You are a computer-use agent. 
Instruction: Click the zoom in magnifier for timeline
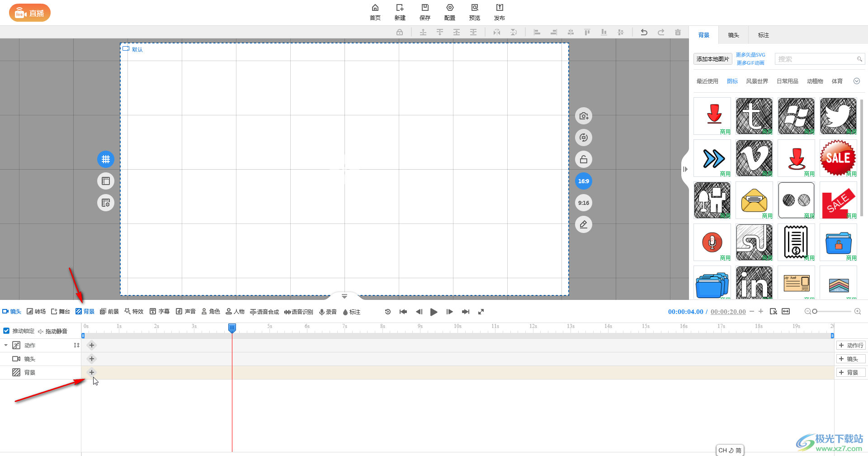point(858,311)
